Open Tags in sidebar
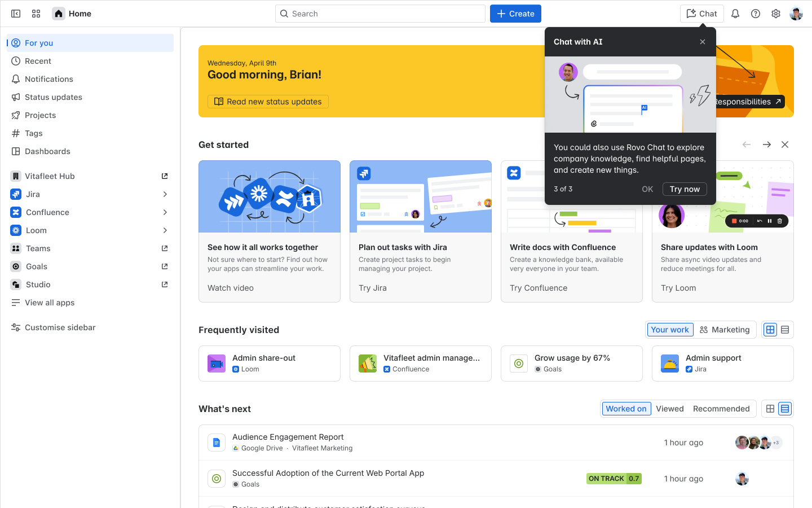The width and height of the screenshot is (812, 508). click(x=90, y=133)
